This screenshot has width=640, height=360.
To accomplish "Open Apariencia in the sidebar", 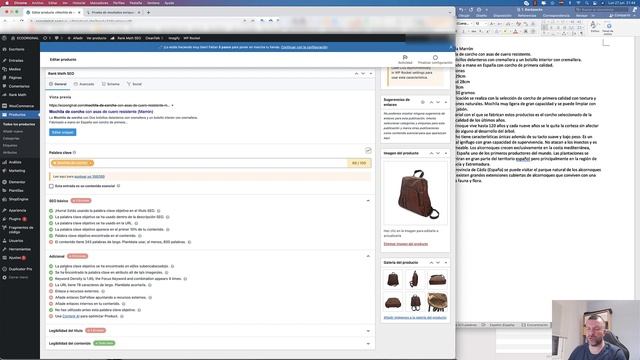I will coord(17,210).
